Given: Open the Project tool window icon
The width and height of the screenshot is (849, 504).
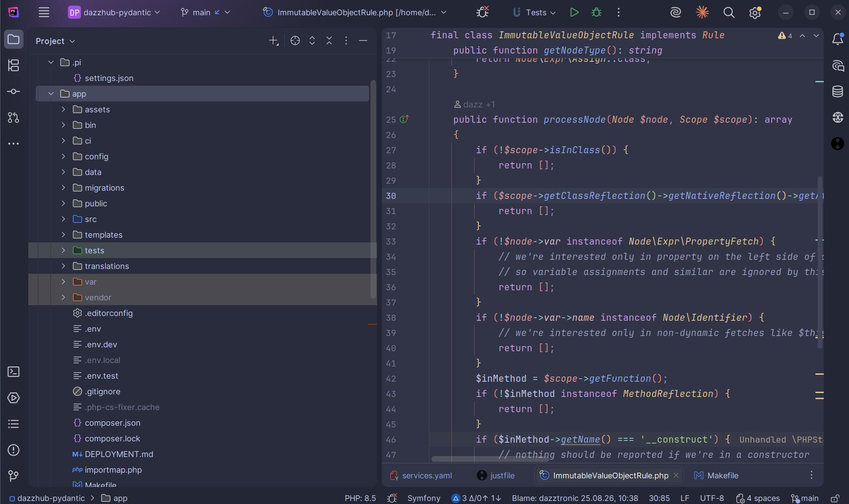Looking at the screenshot, I should pyautogui.click(x=13, y=39).
